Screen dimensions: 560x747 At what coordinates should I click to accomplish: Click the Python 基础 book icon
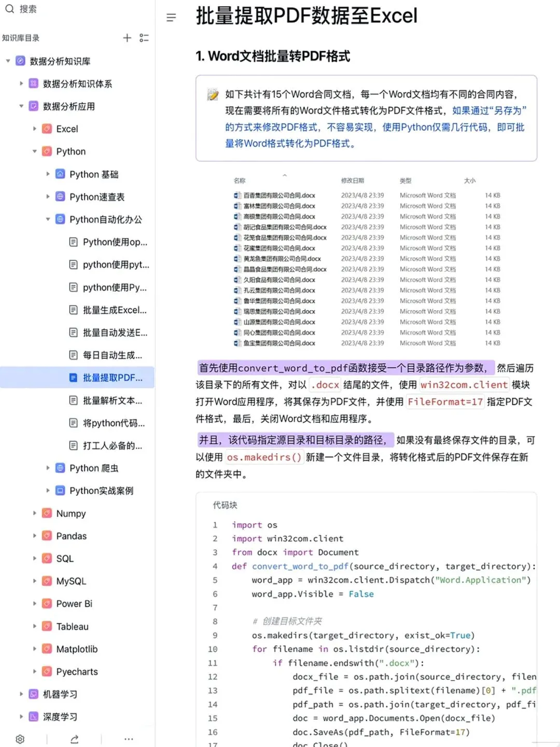(x=60, y=174)
